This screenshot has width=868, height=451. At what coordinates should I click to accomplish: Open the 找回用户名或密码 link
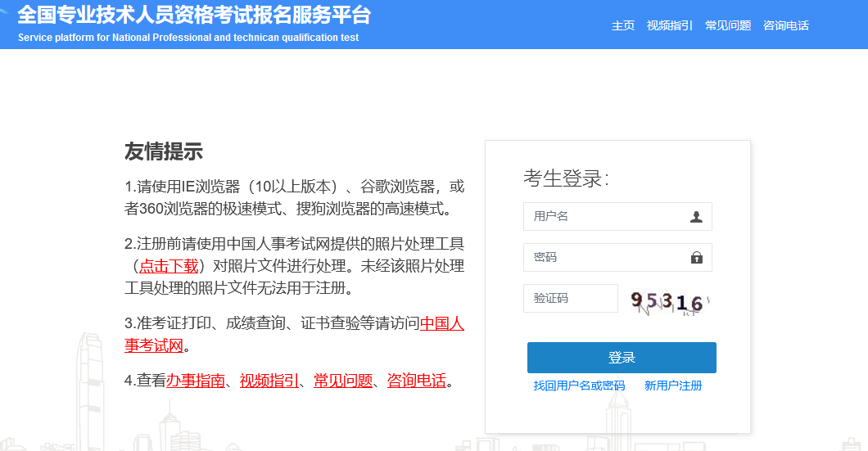pyautogui.click(x=578, y=386)
